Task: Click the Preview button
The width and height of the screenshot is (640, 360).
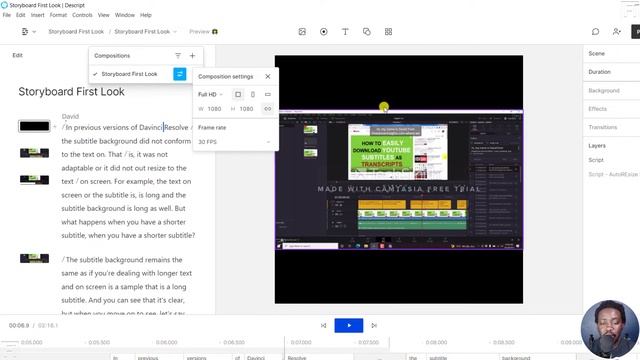Action: coord(203,32)
